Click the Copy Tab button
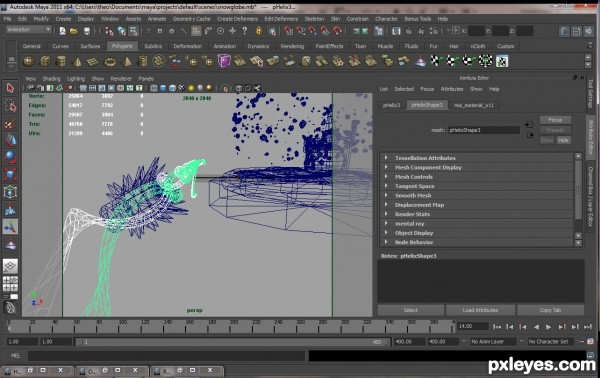The width and height of the screenshot is (600, 378). [550, 310]
